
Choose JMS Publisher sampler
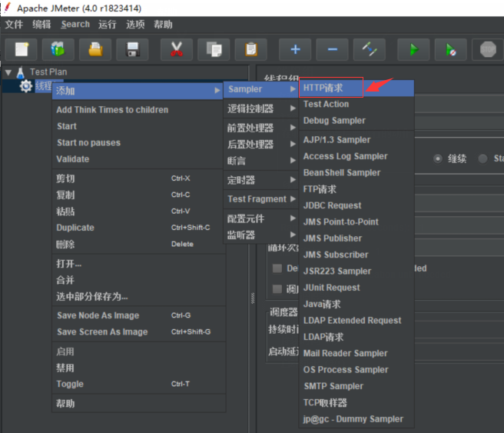point(356,238)
